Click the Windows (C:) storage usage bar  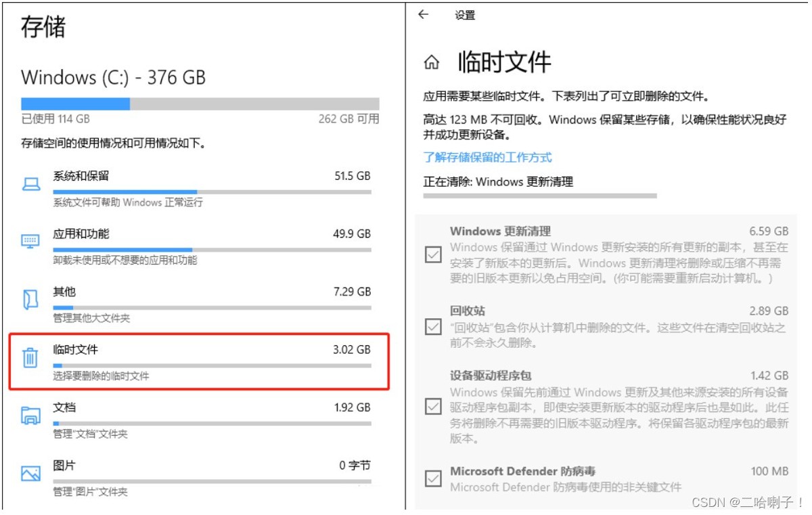(200, 104)
